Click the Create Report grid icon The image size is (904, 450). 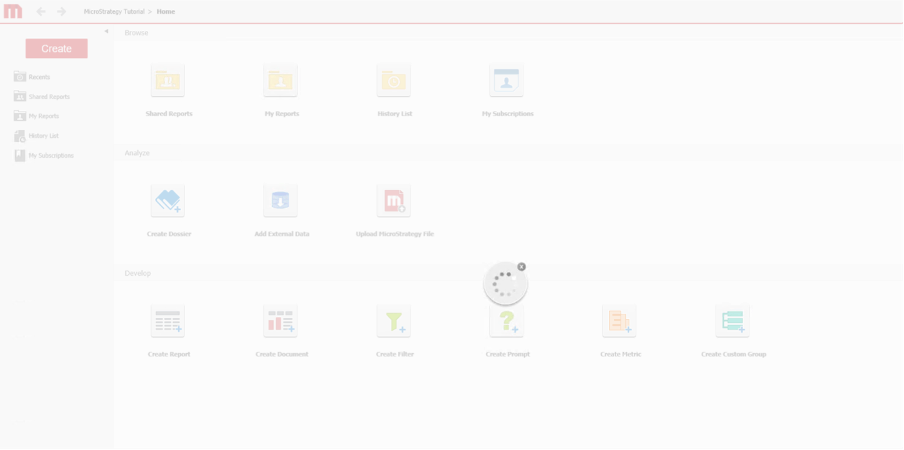tap(168, 321)
